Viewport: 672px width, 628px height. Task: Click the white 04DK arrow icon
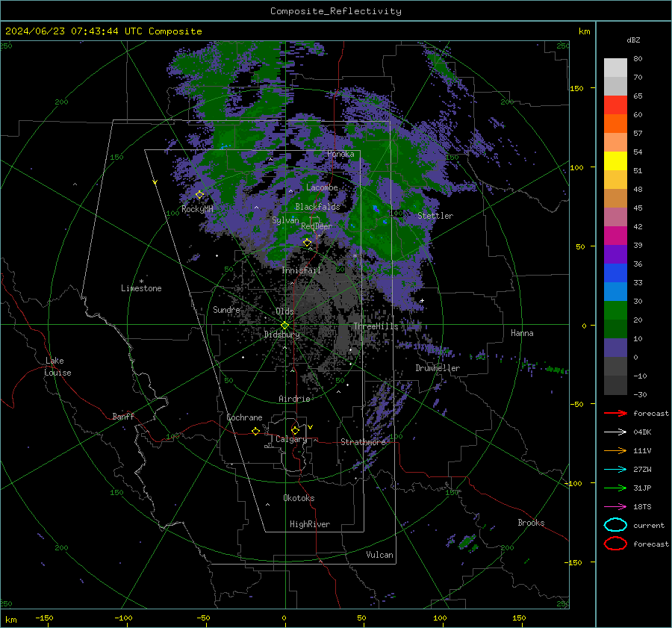point(615,432)
